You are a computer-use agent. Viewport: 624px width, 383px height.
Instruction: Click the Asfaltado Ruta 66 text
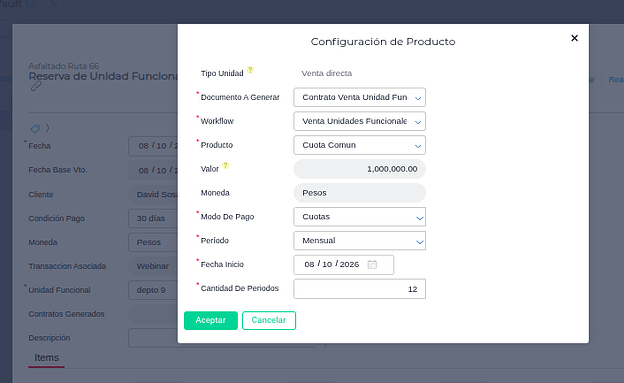pos(64,66)
